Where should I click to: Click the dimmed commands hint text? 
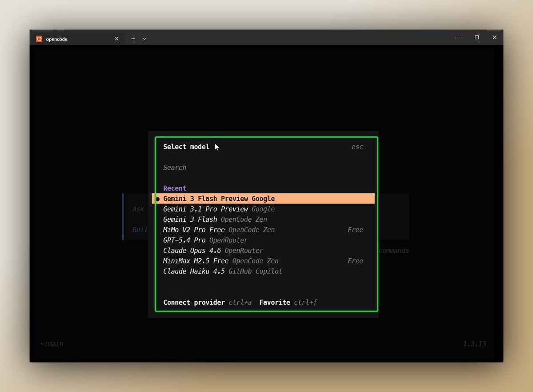(x=393, y=251)
